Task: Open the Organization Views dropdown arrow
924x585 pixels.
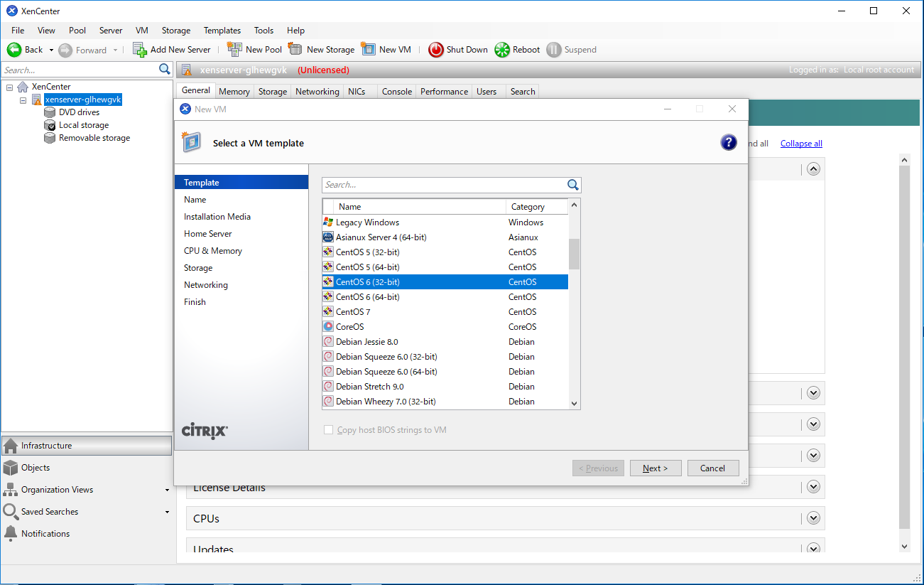Action: pos(168,490)
